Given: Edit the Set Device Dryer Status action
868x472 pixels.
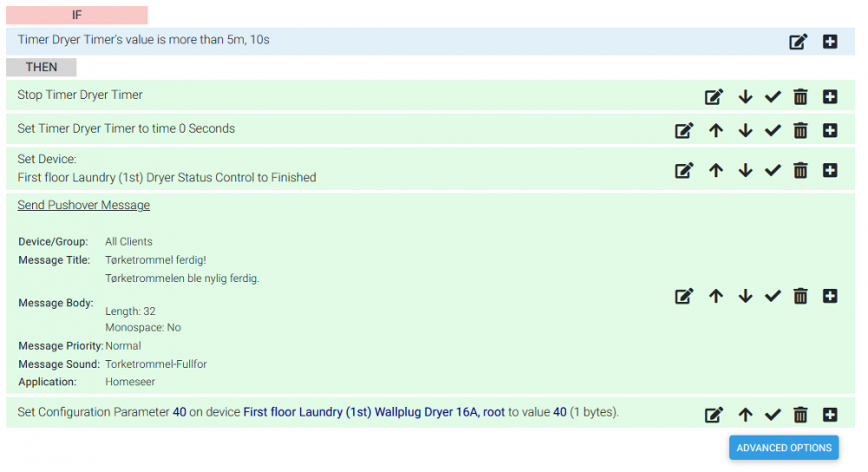Looking at the screenshot, I should point(684,171).
